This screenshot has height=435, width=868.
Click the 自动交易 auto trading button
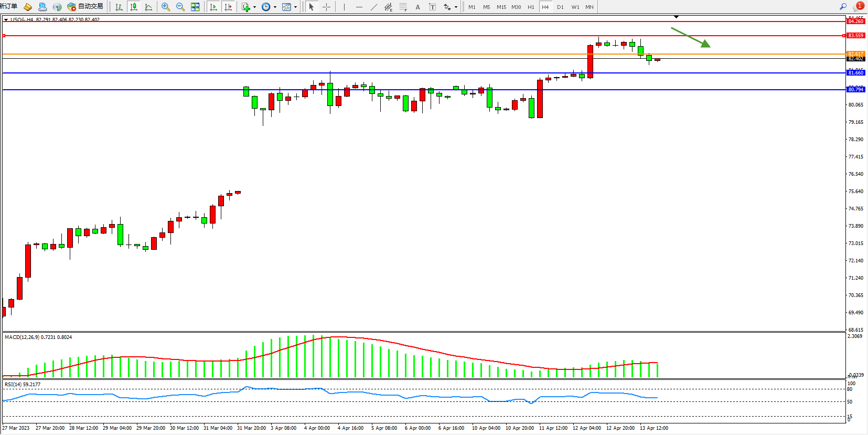tap(85, 7)
